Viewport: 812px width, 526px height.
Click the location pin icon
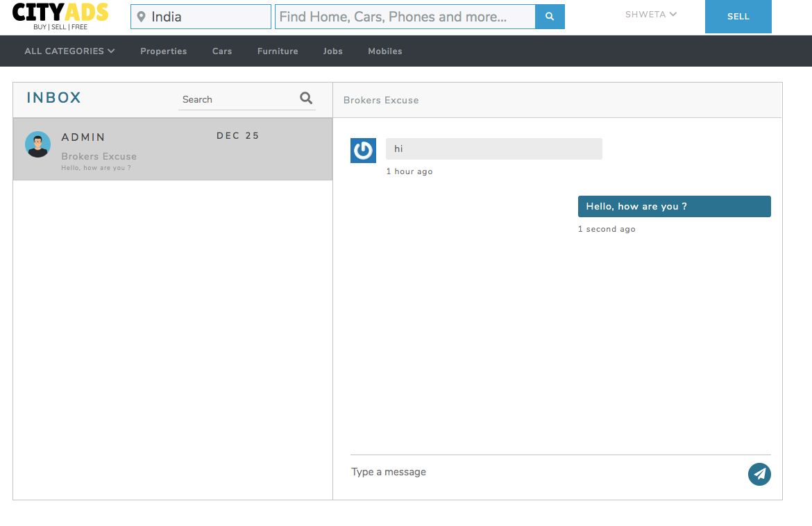point(141,17)
